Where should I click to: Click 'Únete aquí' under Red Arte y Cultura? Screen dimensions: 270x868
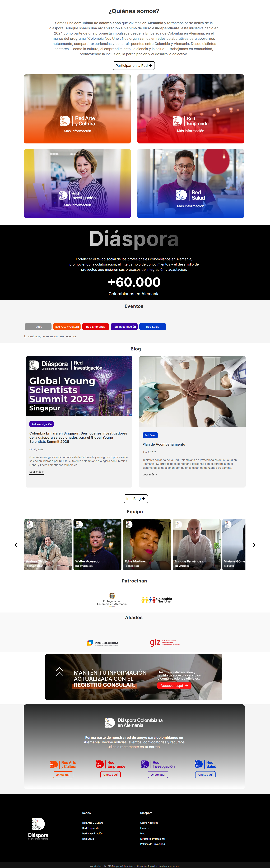click(x=63, y=775)
